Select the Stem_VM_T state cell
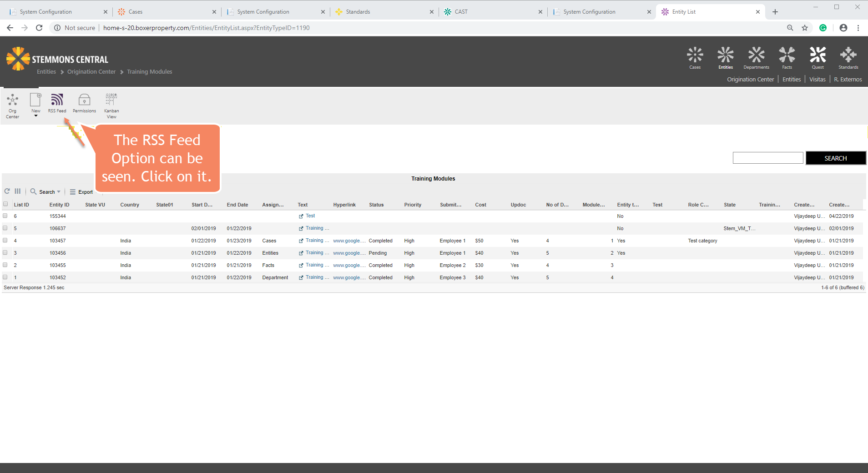868x473 pixels. [739, 228]
